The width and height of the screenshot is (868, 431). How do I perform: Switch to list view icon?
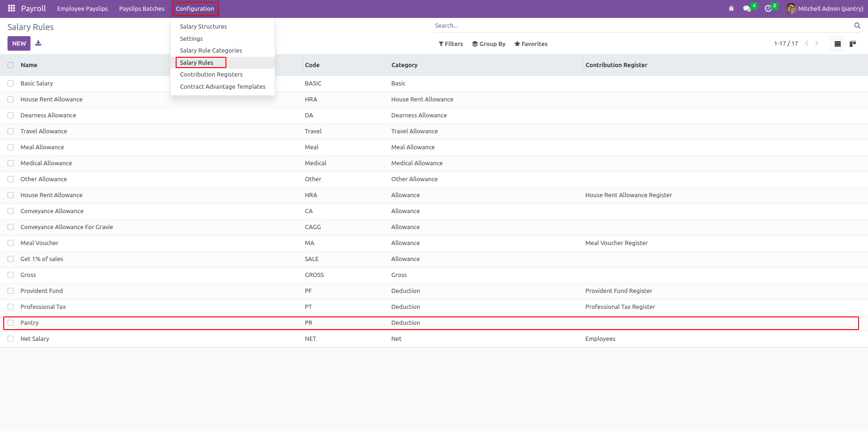pos(837,44)
